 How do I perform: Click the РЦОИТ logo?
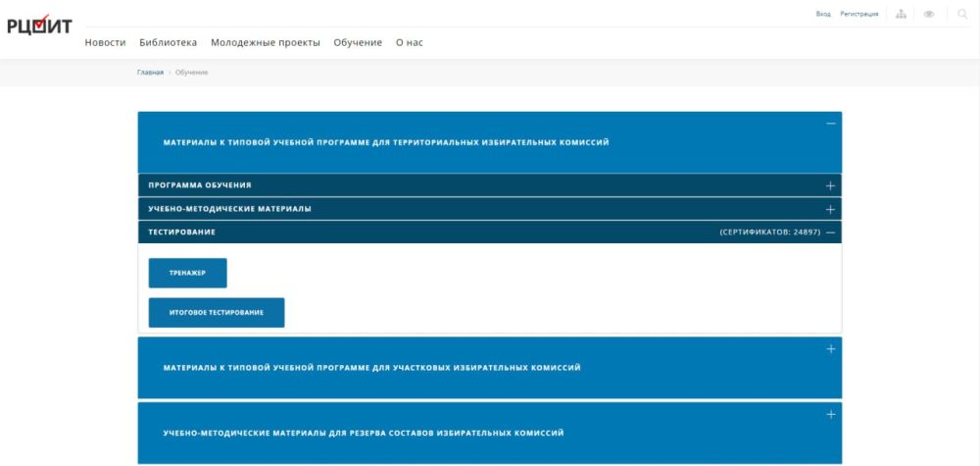pyautogui.click(x=39, y=26)
